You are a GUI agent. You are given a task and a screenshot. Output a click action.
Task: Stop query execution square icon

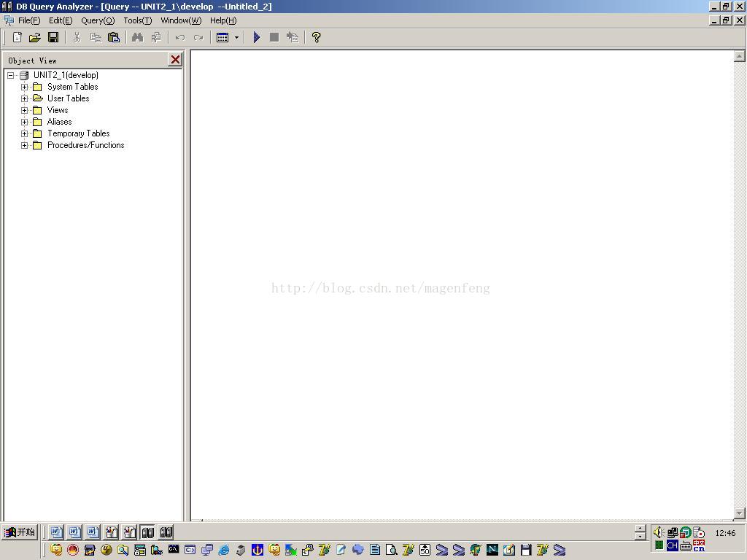point(274,37)
